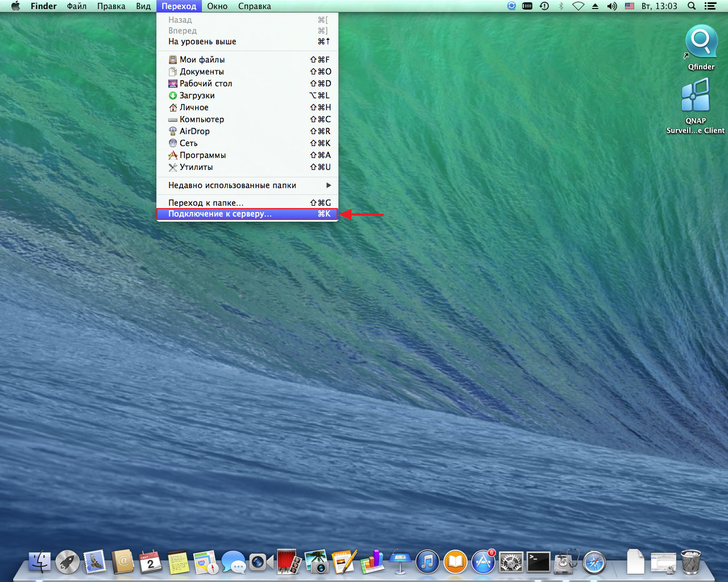Click the Time Machine clock icon
The height and width of the screenshot is (582, 728).
click(544, 6)
